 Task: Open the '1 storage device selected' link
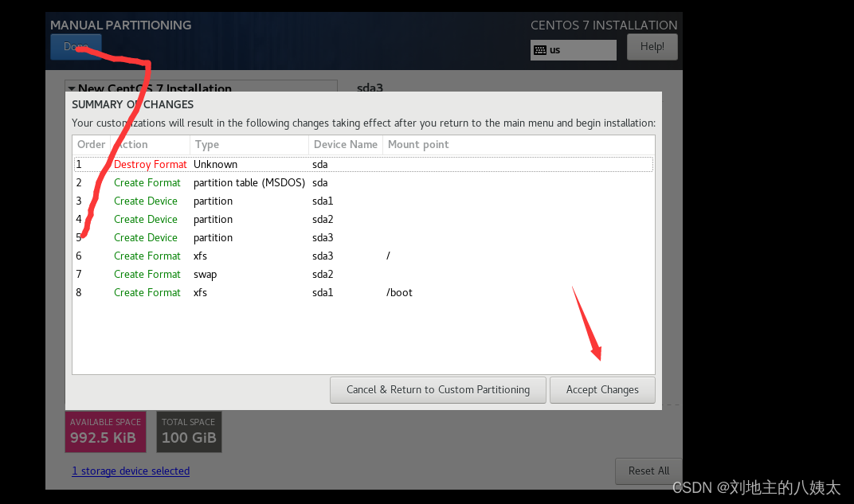(x=131, y=471)
